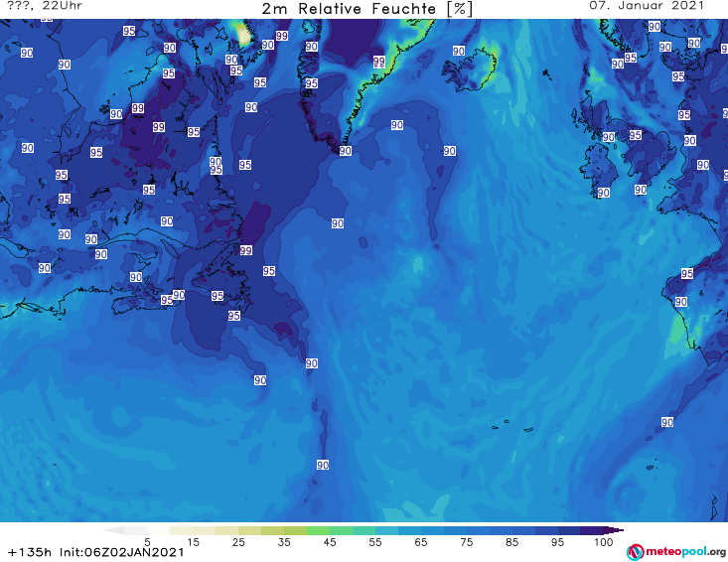The height and width of the screenshot is (562, 728).
Task: Click the legend value '55'
Action: [375, 542]
